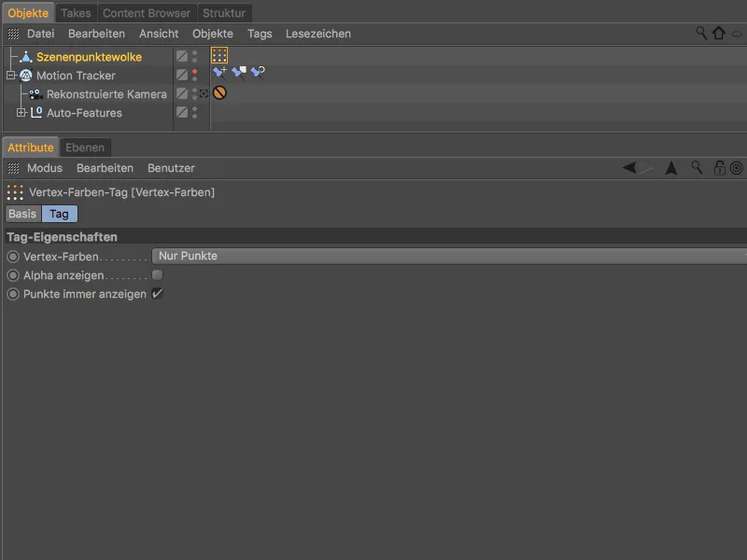
Task: Open search in the Objekte manager
Action: pos(701,33)
